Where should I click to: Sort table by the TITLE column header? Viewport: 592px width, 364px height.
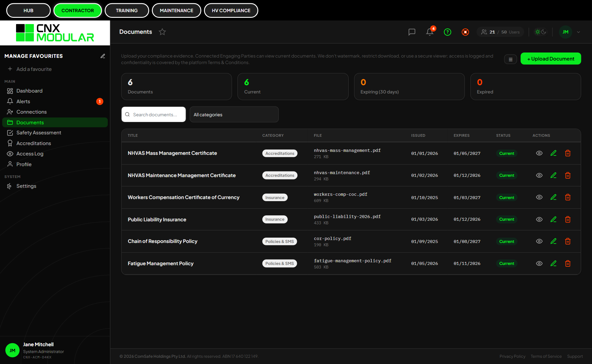coord(133,135)
